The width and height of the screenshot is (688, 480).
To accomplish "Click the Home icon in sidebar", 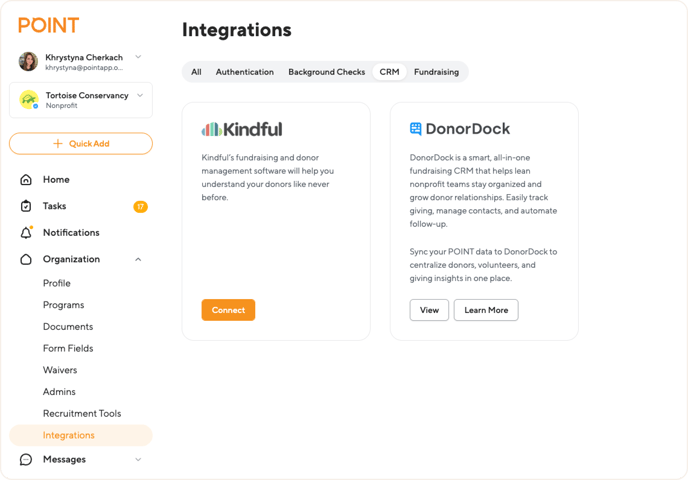I will [26, 180].
